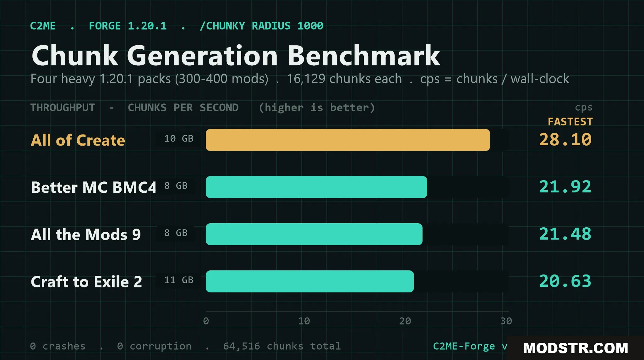Image resolution: width=644 pixels, height=360 pixels.
Task: Click '64,516 chunks total' footer text
Action: coord(282,346)
